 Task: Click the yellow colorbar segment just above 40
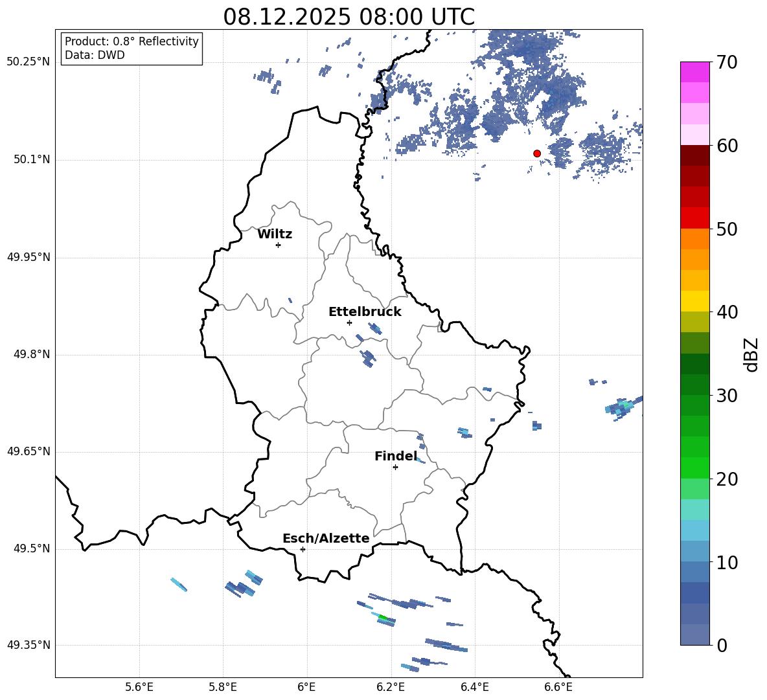[x=694, y=301]
